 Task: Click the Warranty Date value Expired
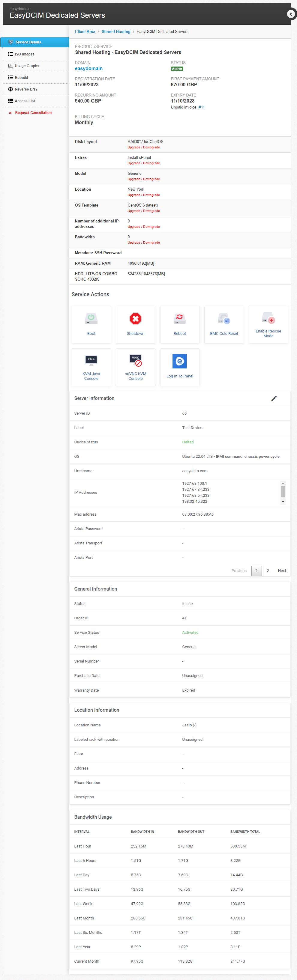tap(188, 690)
